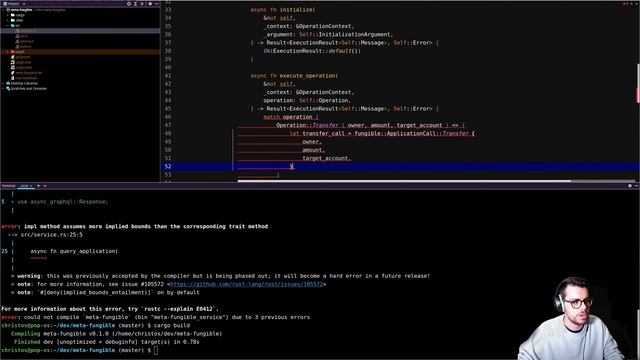Click line number 33 in the gutter
The image size is (640, 360).
[168, 9]
